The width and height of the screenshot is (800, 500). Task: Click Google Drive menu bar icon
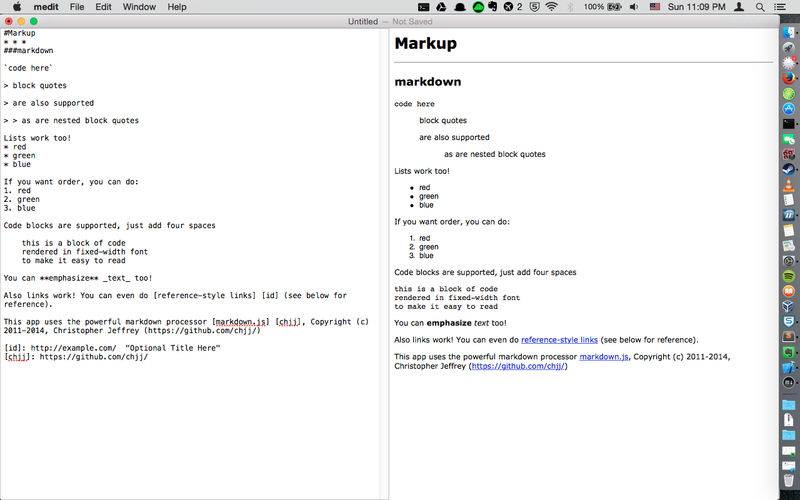tap(441, 7)
